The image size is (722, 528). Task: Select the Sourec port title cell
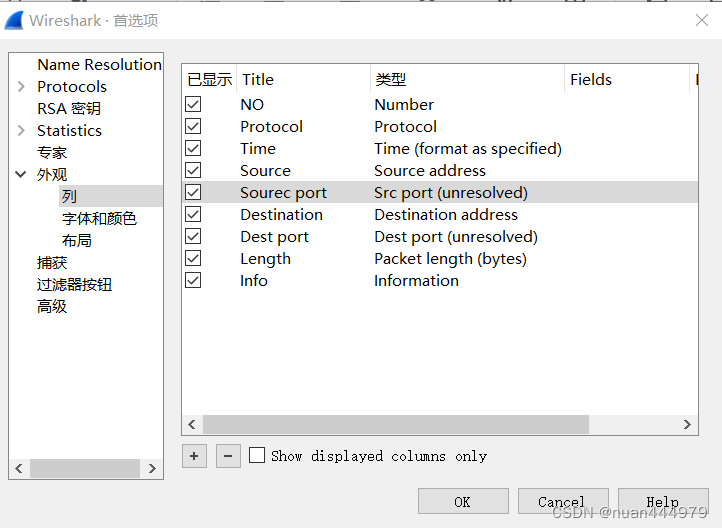click(x=284, y=192)
